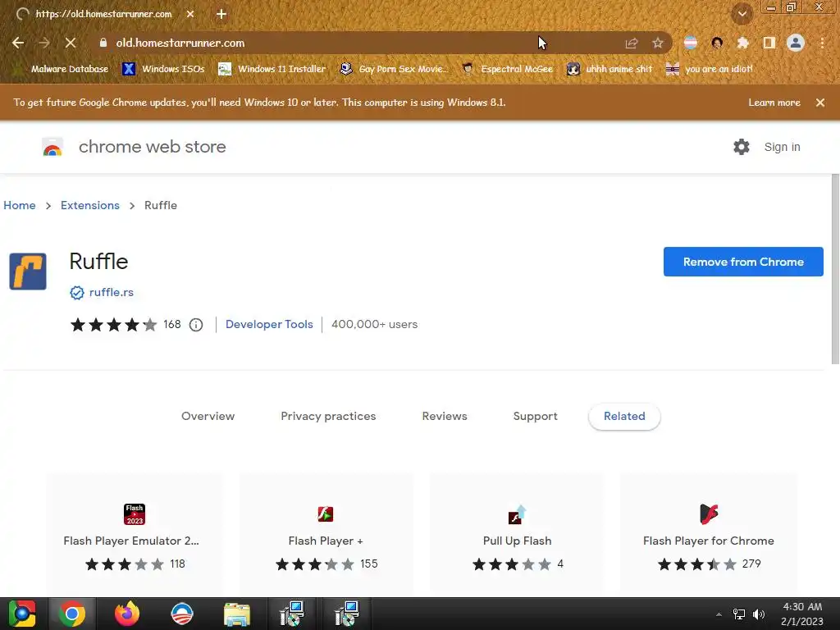Switch to the Privacy practices tab
This screenshot has height=630, width=840.
click(328, 416)
